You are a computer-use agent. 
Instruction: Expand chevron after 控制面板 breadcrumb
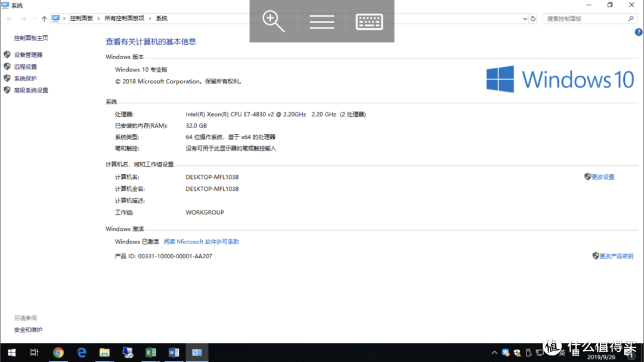98,18
